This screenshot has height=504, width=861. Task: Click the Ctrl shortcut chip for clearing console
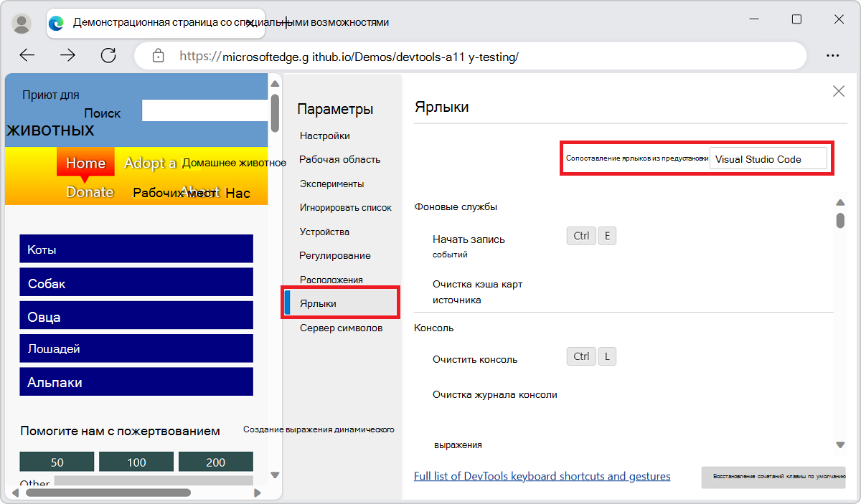(x=581, y=356)
